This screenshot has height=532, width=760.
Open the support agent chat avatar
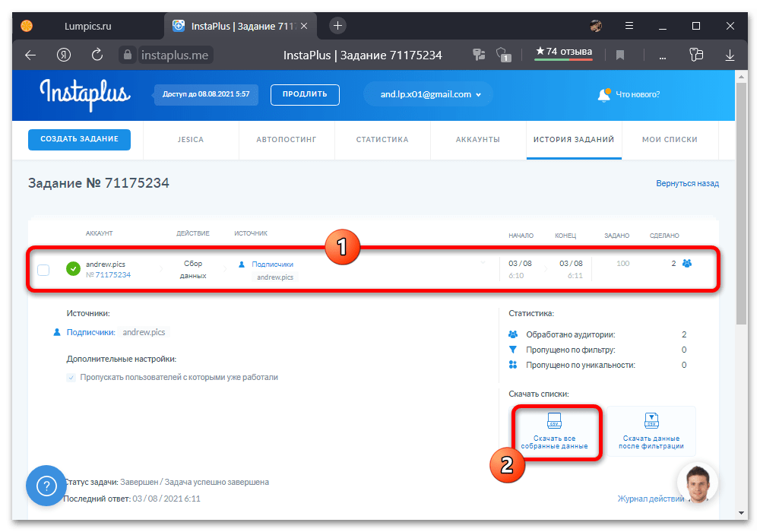697,484
